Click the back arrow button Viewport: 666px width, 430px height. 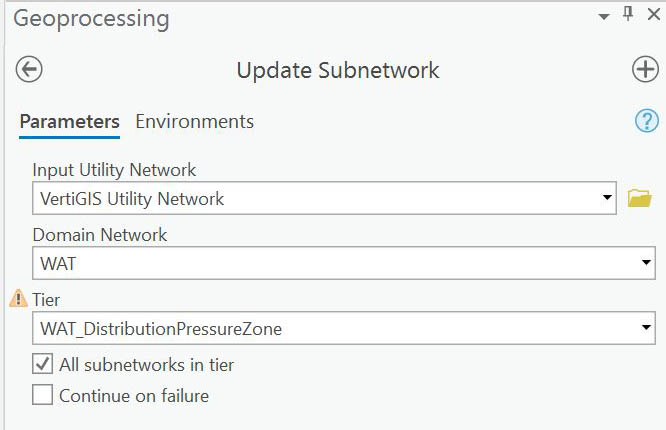pyautogui.click(x=30, y=69)
